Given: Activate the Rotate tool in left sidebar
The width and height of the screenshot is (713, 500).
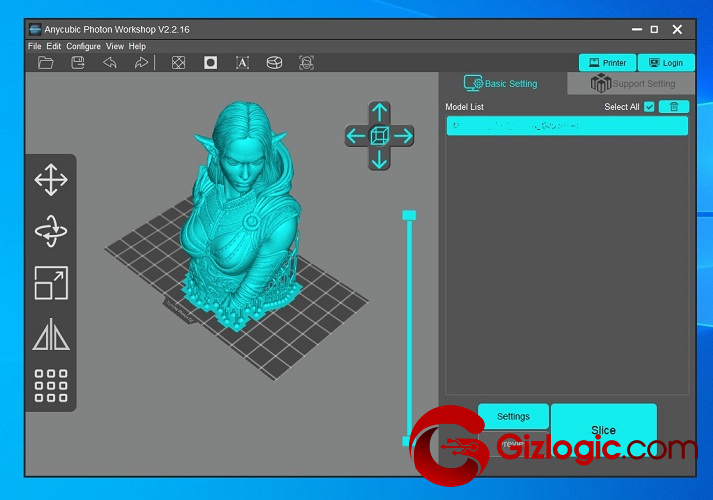Looking at the screenshot, I should pos(51,231).
